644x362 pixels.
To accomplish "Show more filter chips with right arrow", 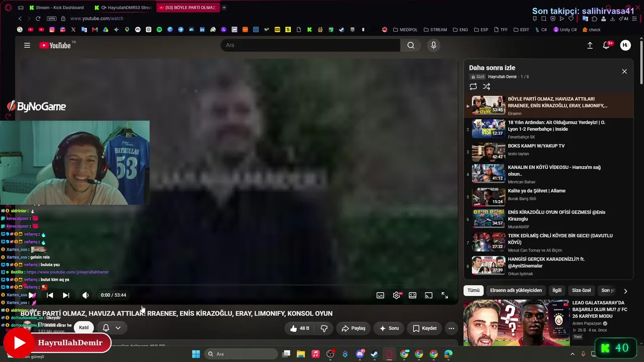I will tap(625, 291).
